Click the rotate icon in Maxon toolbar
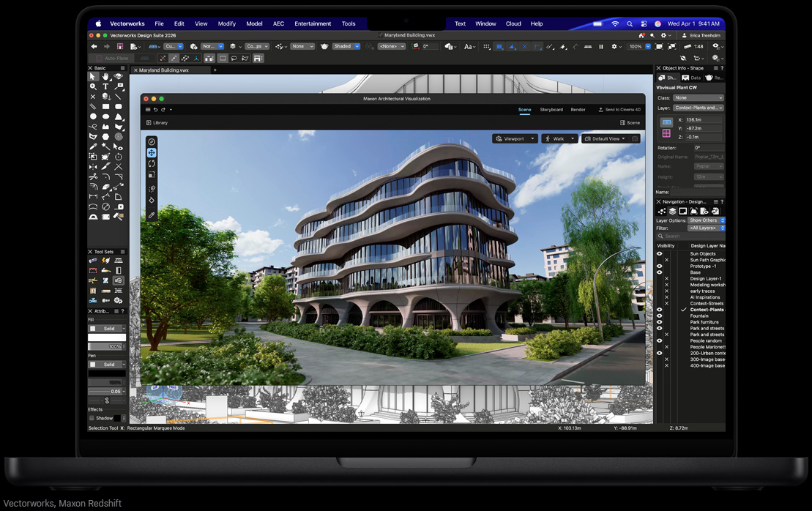The image size is (812, 511). click(x=152, y=164)
